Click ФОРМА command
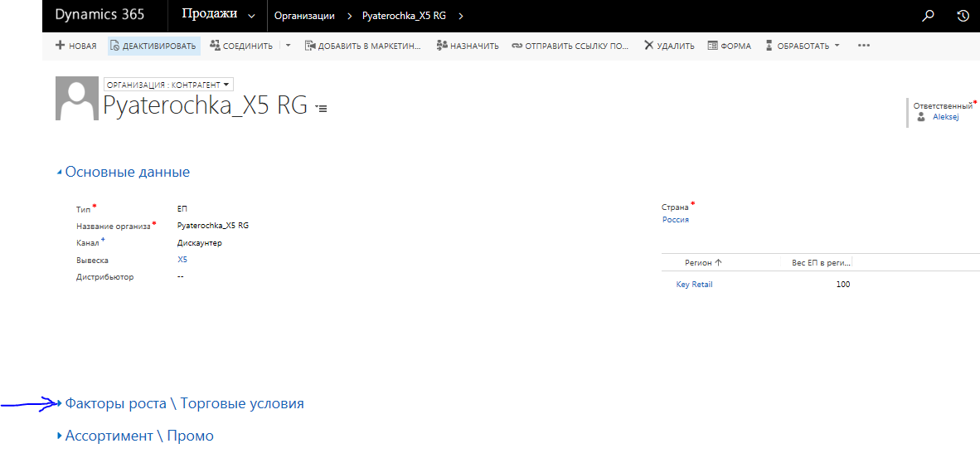Image resolution: width=980 pixels, height=468 pixels. (x=730, y=46)
